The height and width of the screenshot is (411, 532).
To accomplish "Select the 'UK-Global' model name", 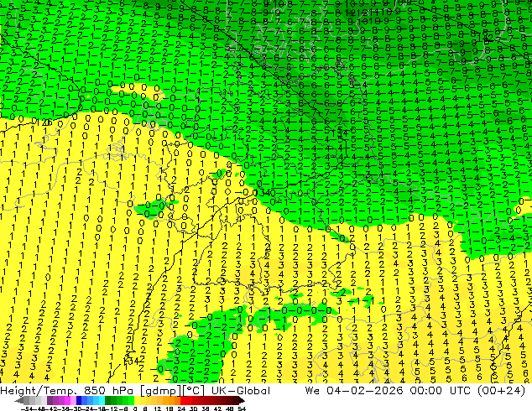I will click(x=241, y=391).
